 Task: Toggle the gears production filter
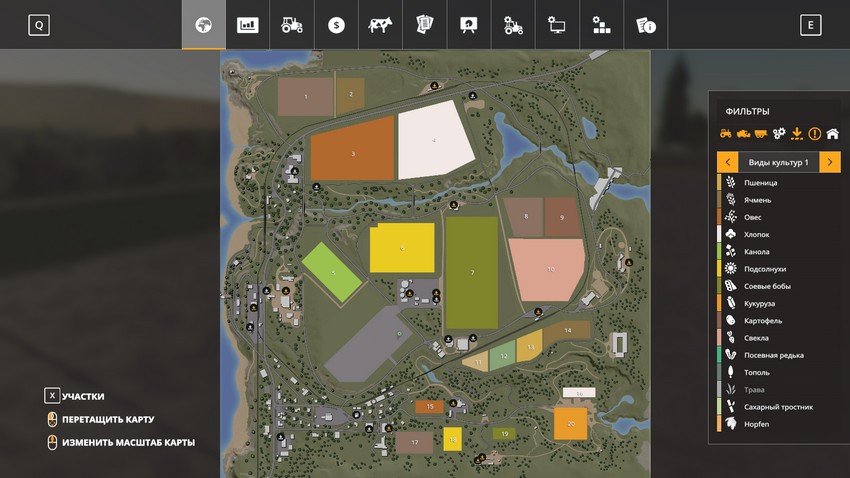pos(779,133)
